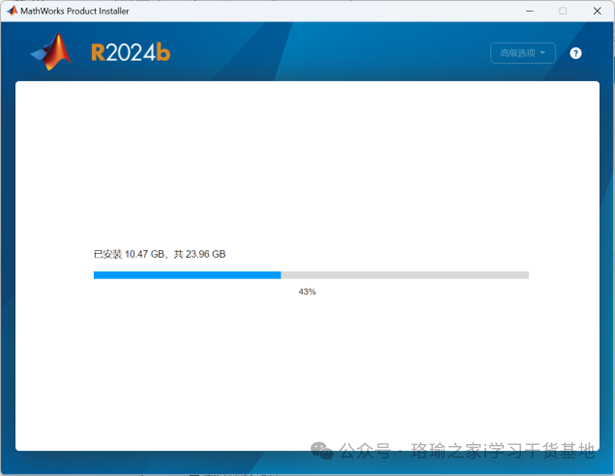Select the 已安装 10.47 GB status text

160,254
